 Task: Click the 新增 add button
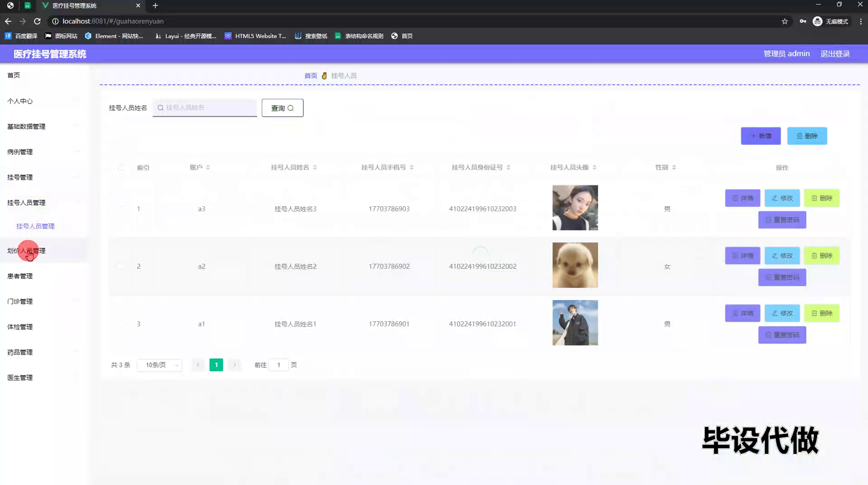[761, 136]
